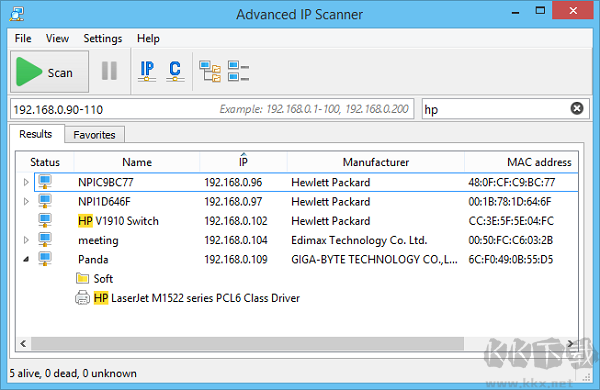Select the Soft shared folder
The width and height of the screenshot is (600, 390).
tap(103, 279)
